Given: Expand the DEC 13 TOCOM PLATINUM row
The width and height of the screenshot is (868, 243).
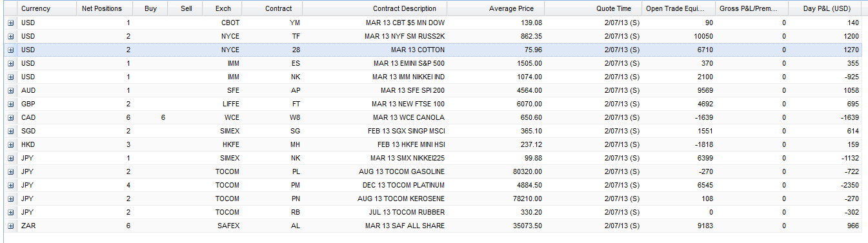Looking at the screenshot, I should click(10, 185).
